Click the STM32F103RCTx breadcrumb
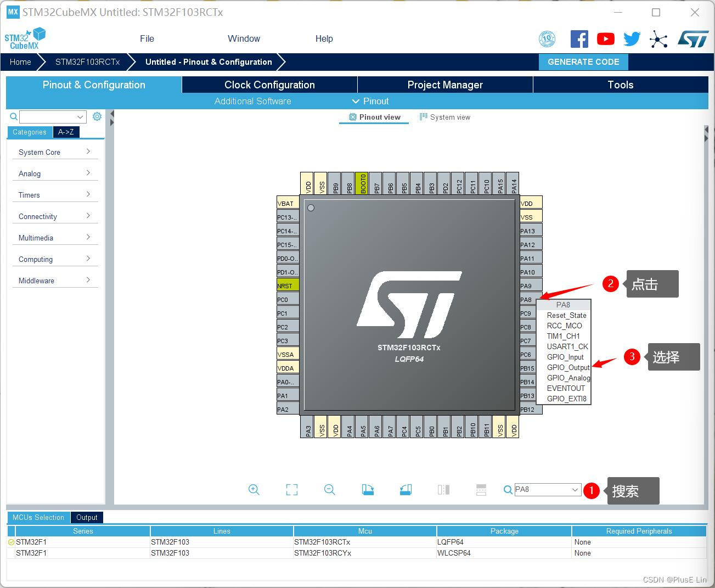 pyautogui.click(x=87, y=62)
